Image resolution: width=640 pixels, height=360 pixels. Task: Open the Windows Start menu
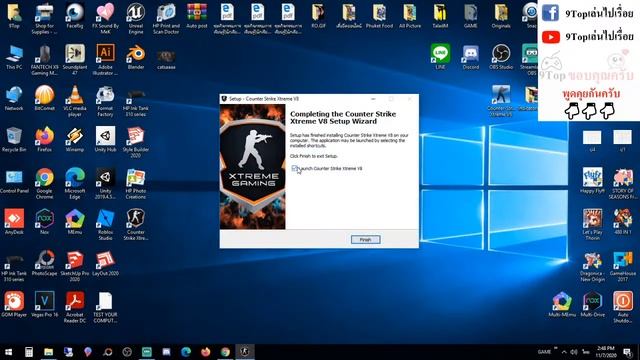point(8,352)
